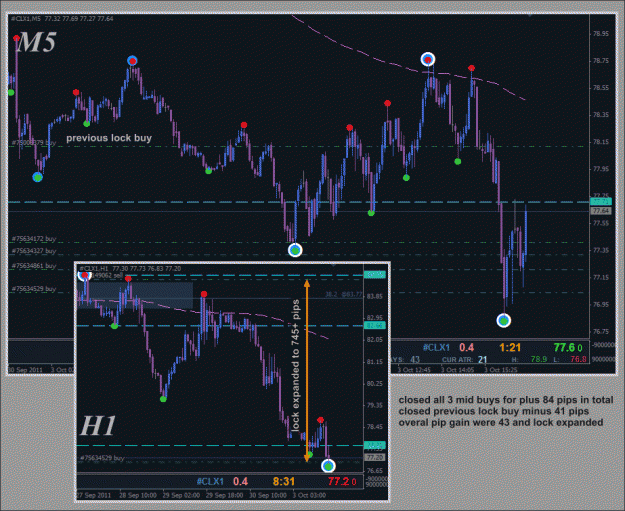Click the orange '1:21' candle timer on M5 panel

(510, 348)
